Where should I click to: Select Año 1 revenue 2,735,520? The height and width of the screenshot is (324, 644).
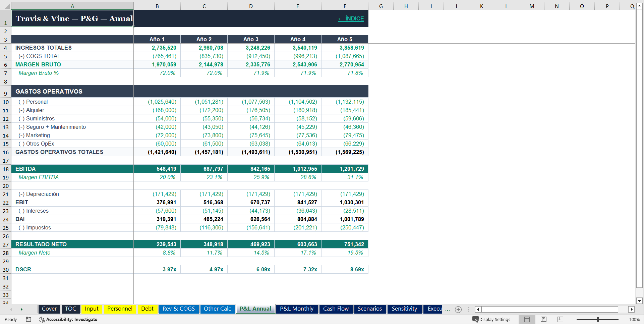(157, 48)
